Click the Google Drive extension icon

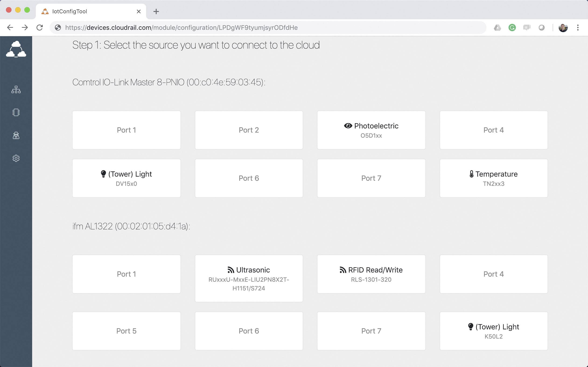click(x=497, y=28)
